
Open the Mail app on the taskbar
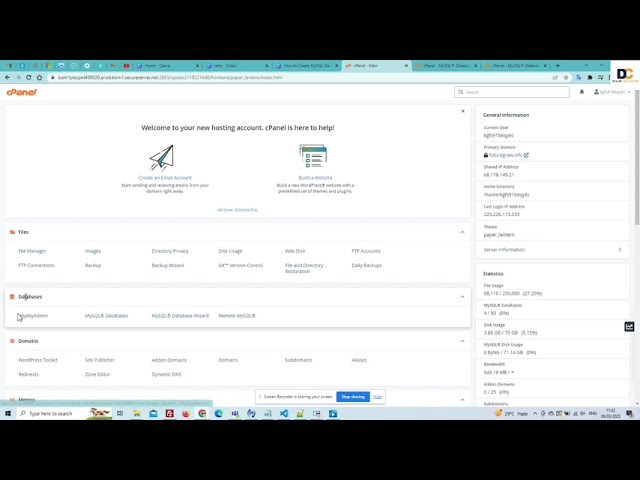(x=153, y=413)
